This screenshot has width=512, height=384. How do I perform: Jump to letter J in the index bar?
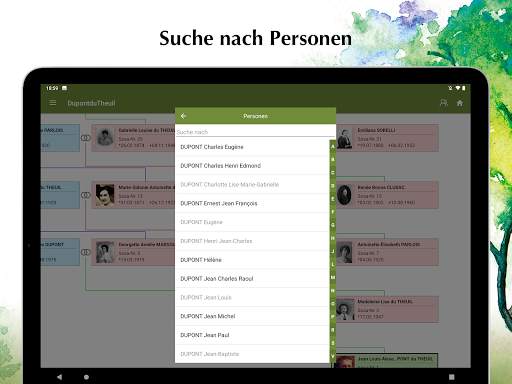[x=333, y=251]
